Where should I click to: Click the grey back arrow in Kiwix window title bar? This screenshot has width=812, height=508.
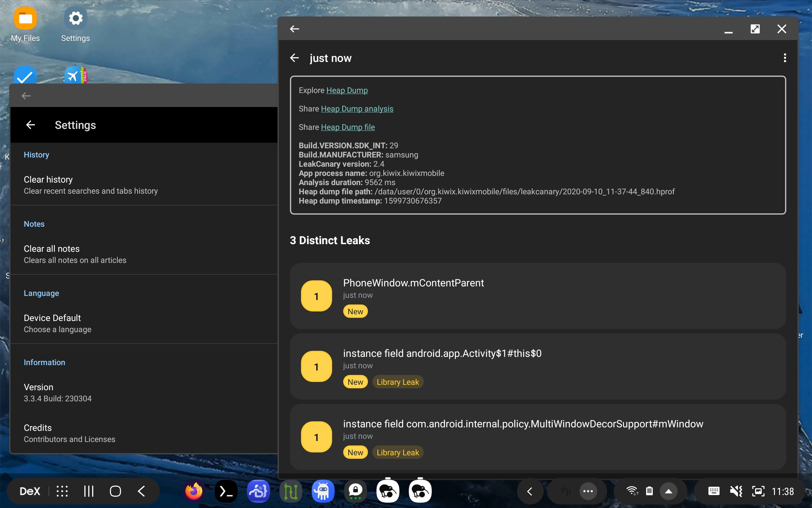(26, 96)
